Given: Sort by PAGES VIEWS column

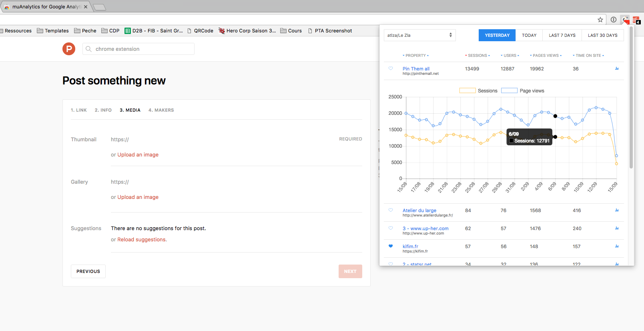Looking at the screenshot, I should coord(546,56).
